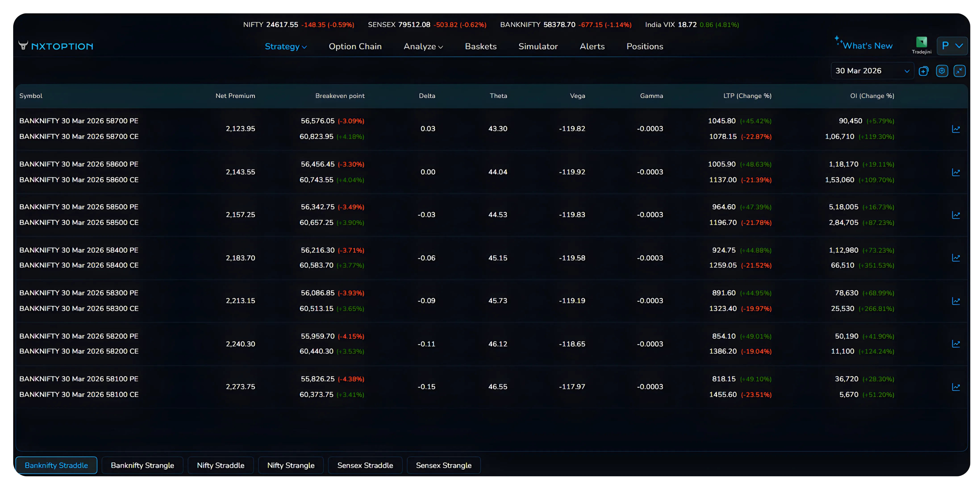Screen dimensions: 980x488
Task: Click the chart icon for the 58500 straddle
Action: [956, 215]
